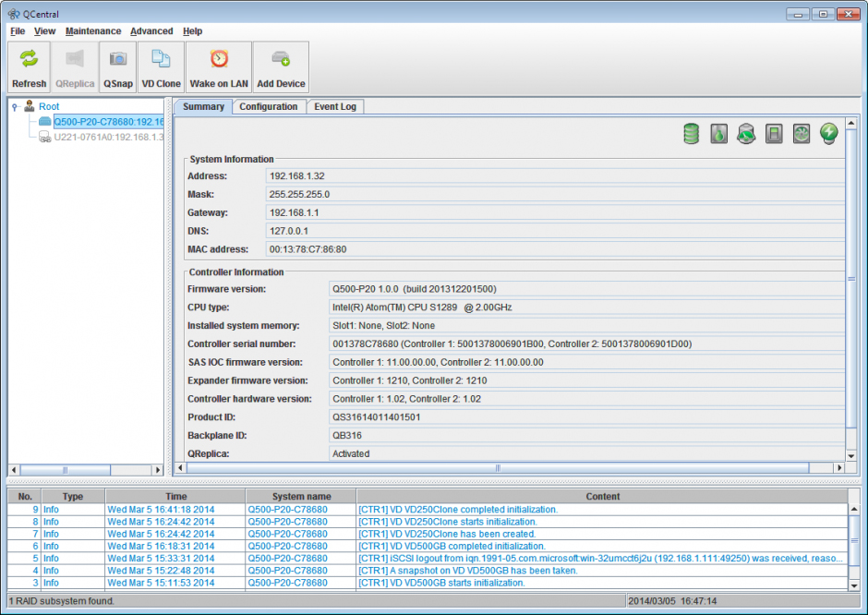Click the green disk stack status icon
This screenshot has height=615, width=868.
point(691,133)
